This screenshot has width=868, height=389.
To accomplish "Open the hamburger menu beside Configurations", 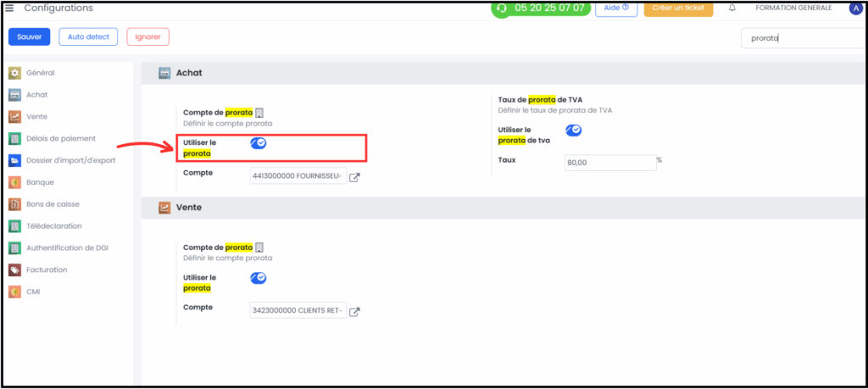I will click(9, 8).
